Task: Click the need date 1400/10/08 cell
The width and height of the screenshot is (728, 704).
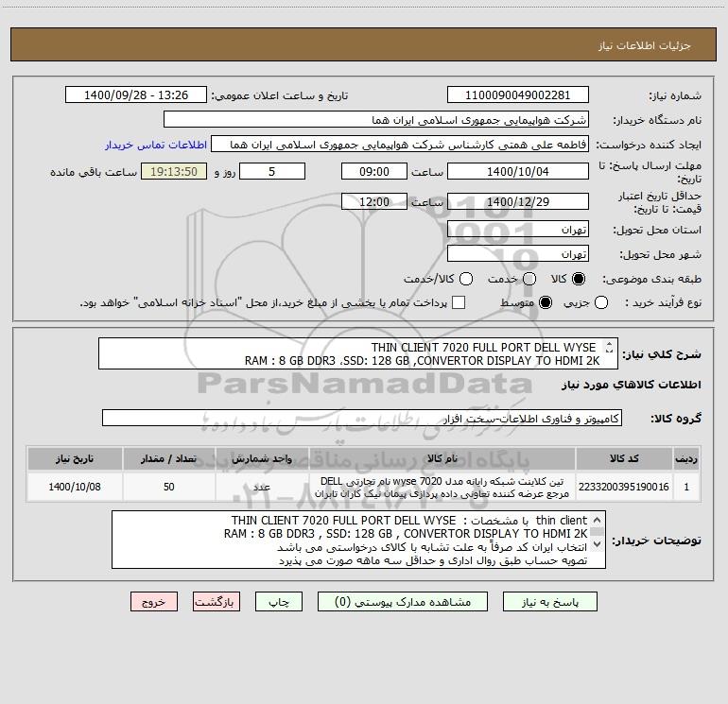Action: click(75, 487)
